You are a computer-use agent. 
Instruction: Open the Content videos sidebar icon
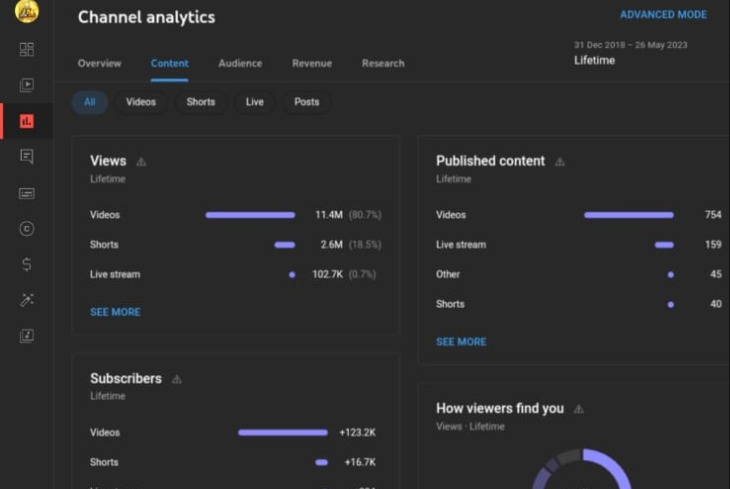point(27,85)
